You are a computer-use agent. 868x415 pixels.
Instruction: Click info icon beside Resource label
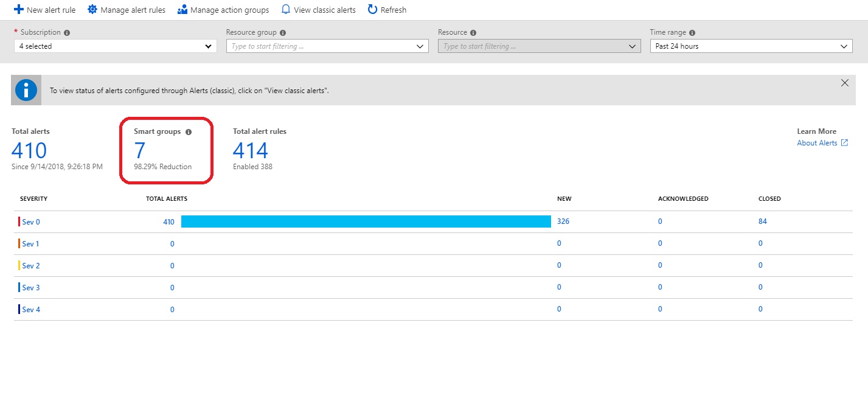pyautogui.click(x=473, y=33)
